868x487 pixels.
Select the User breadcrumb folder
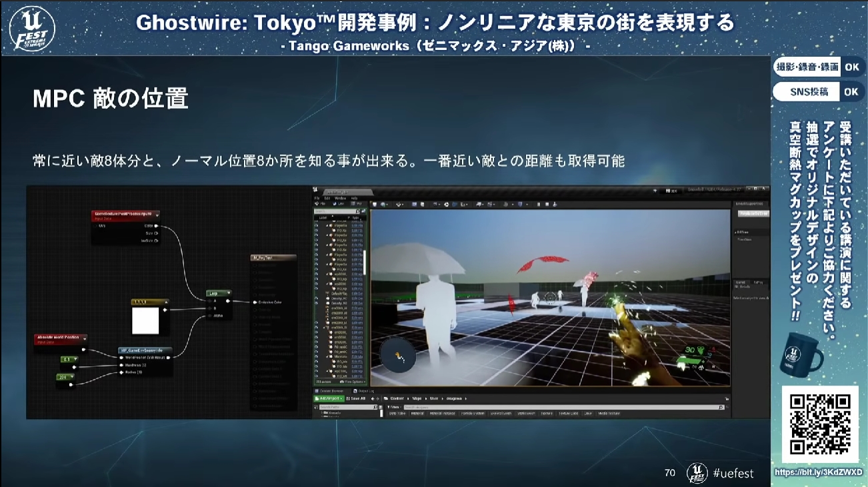coord(434,398)
